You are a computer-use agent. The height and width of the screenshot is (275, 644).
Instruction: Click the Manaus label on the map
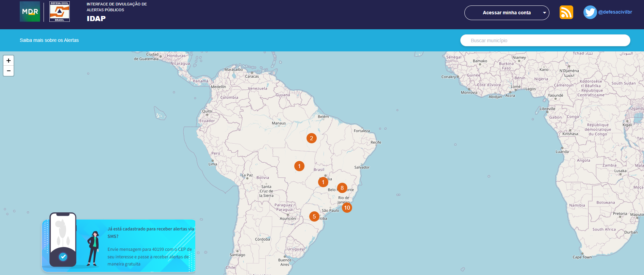coord(279,123)
